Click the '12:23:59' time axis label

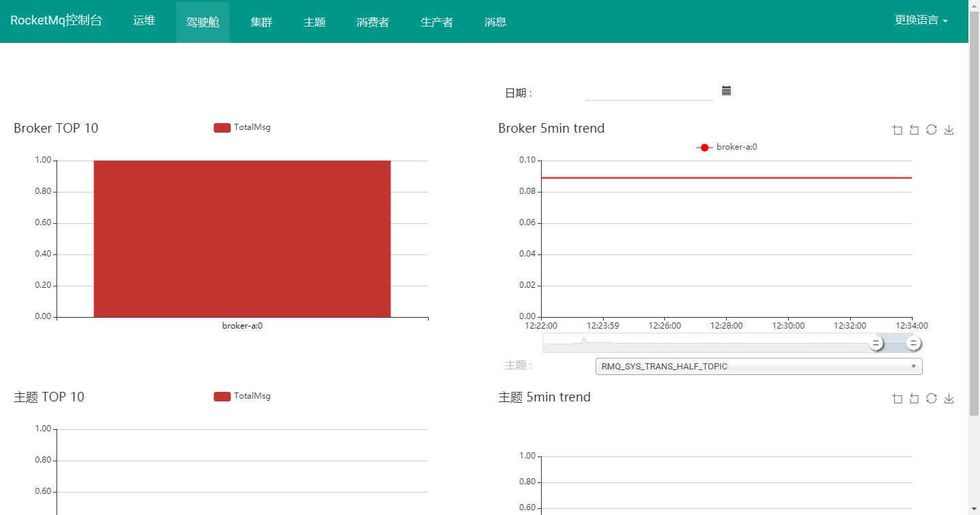click(x=603, y=326)
